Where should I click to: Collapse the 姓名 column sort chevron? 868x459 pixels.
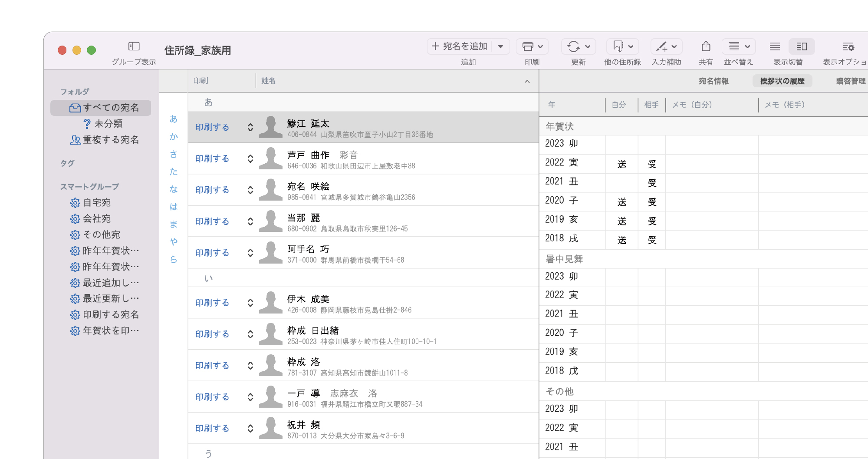coord(528,81)
